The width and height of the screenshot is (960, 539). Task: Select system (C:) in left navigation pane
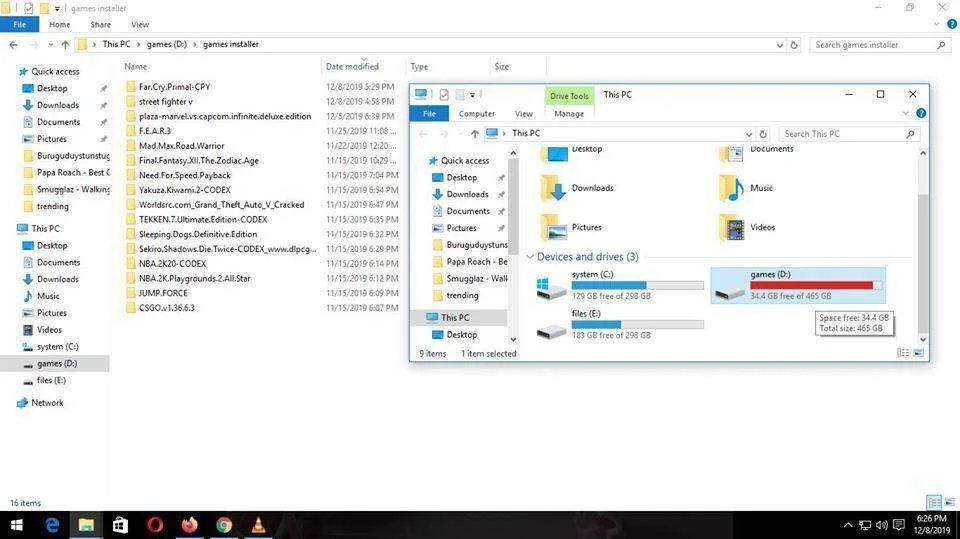pos(57,347)
